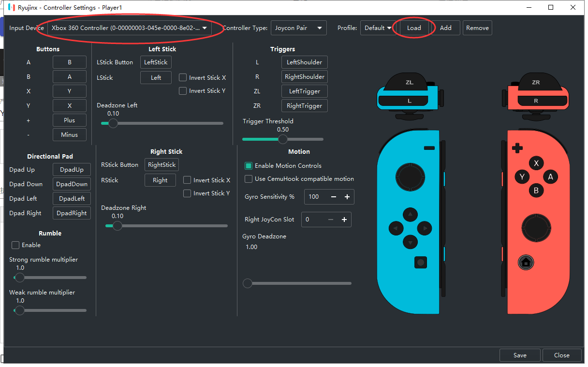Click the Load profile button
Screen dimensions: 588x367
[x=414, y=28]
